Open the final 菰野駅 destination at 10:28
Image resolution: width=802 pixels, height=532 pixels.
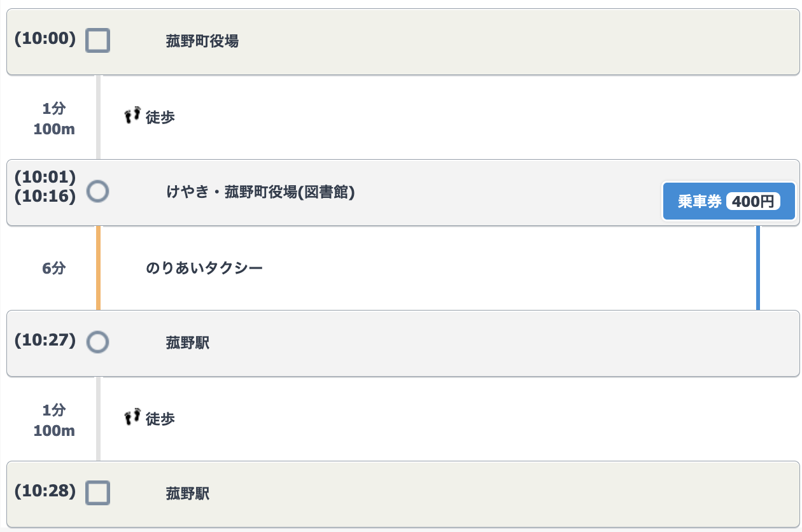point(188,494)
